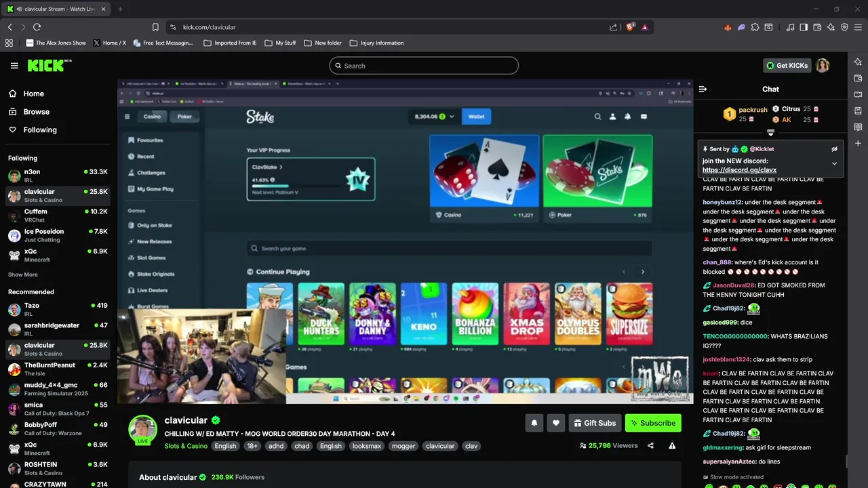The height and width of the screenshot is (488, 868).
Task: Toggle follow heart for clavicular
Action: click(x=555, y=423)
